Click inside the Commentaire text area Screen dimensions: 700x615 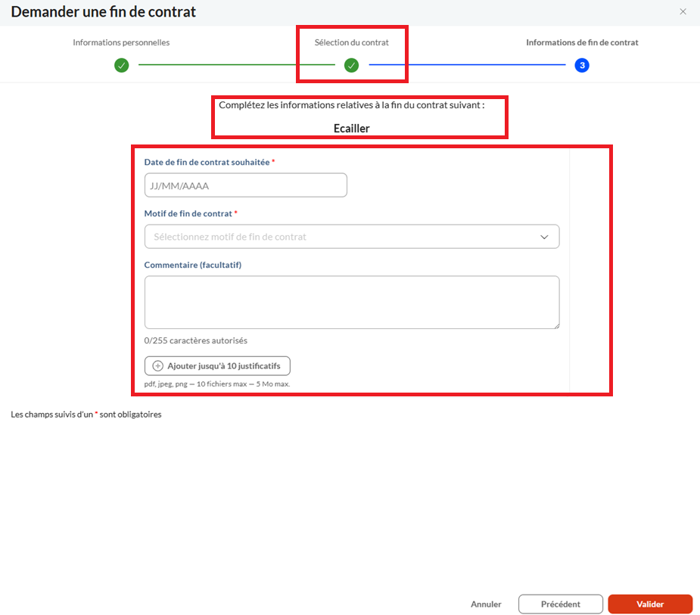tap(351, 302)
